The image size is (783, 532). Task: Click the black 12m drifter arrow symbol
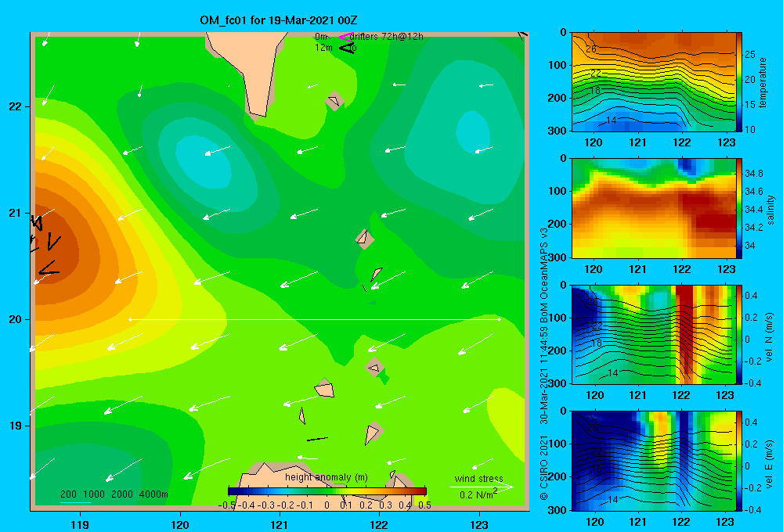coord(346,48)
